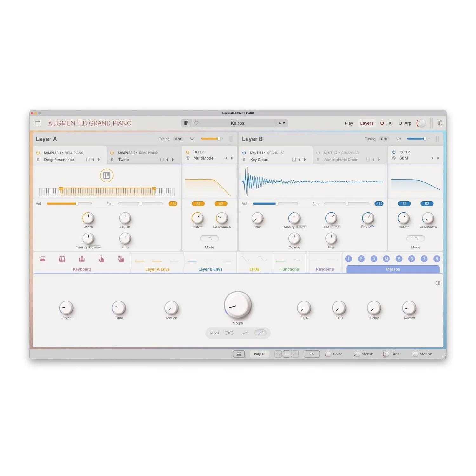Viewport: 476px width, 476px height.
Task: Go to previous Deep Resonance sample
Action: coord(93,160)
